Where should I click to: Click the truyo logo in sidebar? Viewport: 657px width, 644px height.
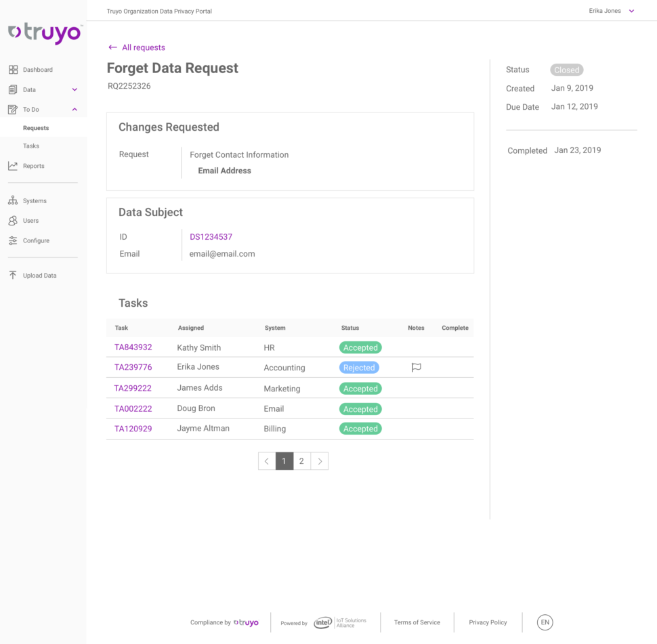coord(45,33)
